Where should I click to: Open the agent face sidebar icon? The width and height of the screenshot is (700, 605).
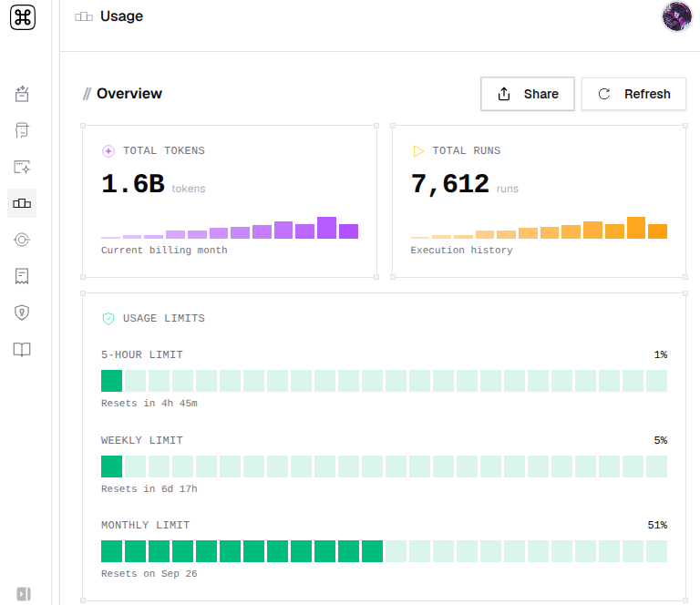pos(22,130)
